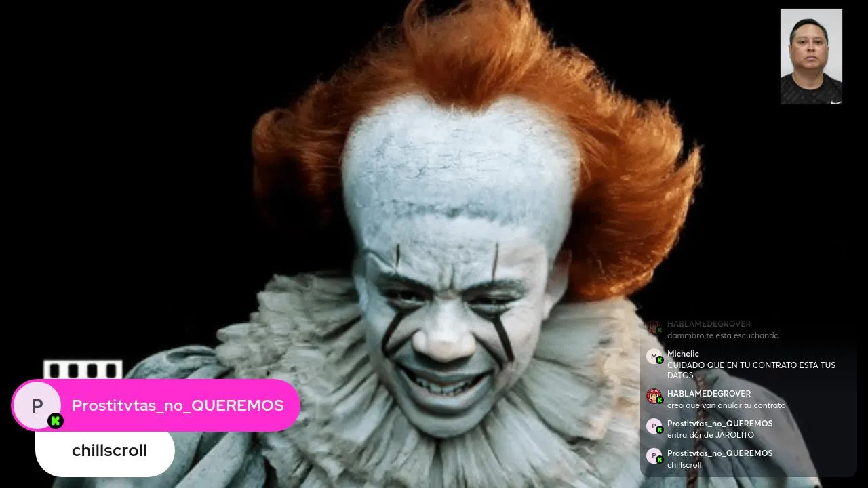
Task: Click the P avatar next to the chillscroll chat message
Action: click(654, 457)
